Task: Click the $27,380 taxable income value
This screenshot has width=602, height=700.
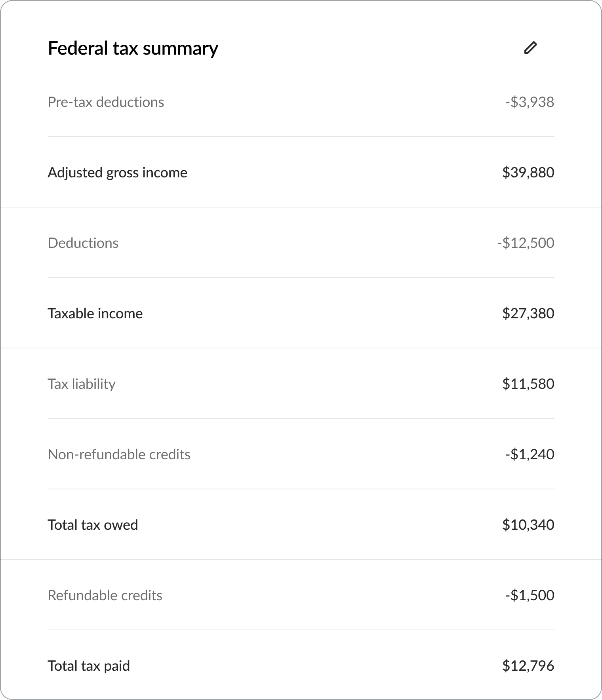Action: click(x=528, y=313)
